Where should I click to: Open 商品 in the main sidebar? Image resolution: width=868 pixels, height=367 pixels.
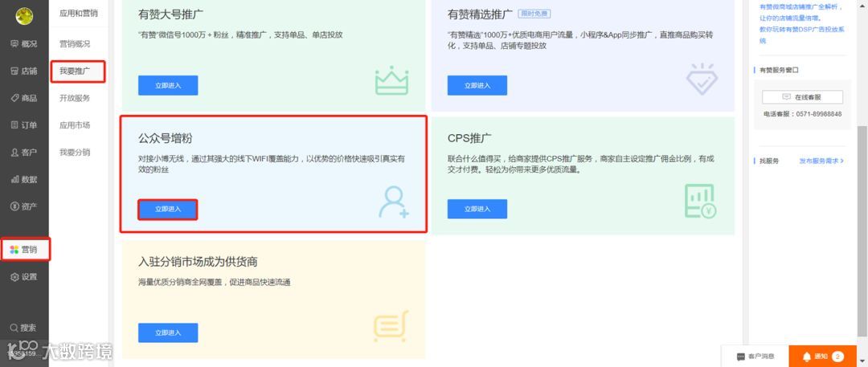pos(24,98)
